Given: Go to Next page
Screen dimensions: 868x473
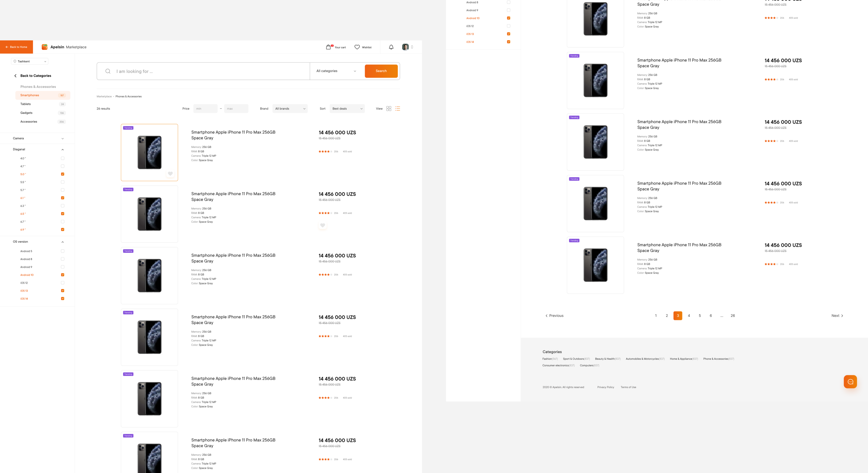Looking at the screenshot, I should tap(837, 316).
